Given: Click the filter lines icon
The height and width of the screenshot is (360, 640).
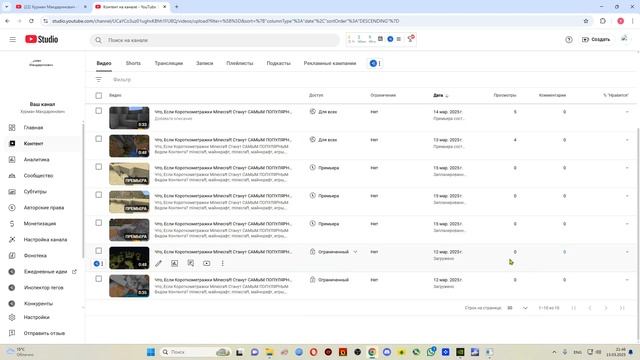Looking at the screenshot, I should coord(99,80).
